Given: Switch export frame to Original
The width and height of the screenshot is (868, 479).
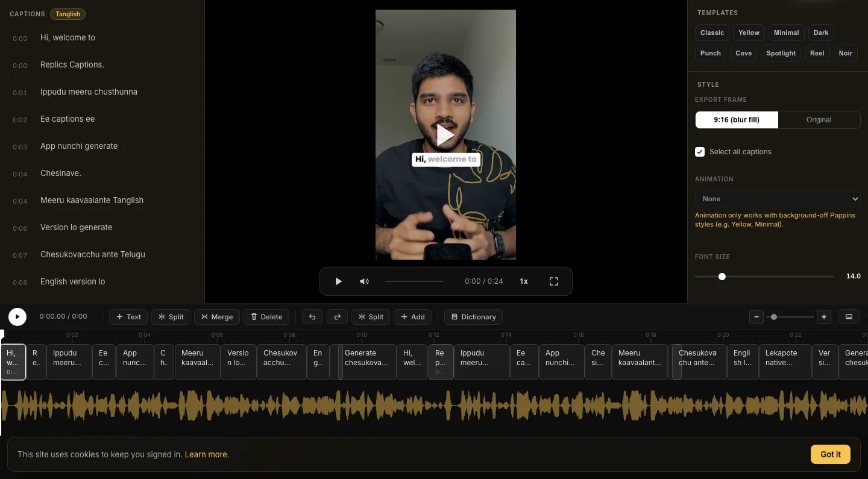Looking at the screenshot, I should (819, 120).
